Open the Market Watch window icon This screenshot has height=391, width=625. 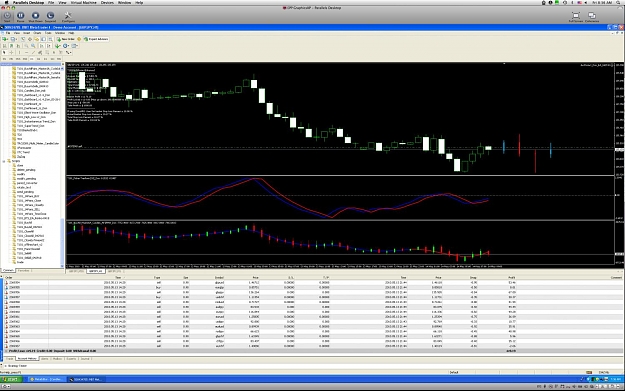click(23, 39)
